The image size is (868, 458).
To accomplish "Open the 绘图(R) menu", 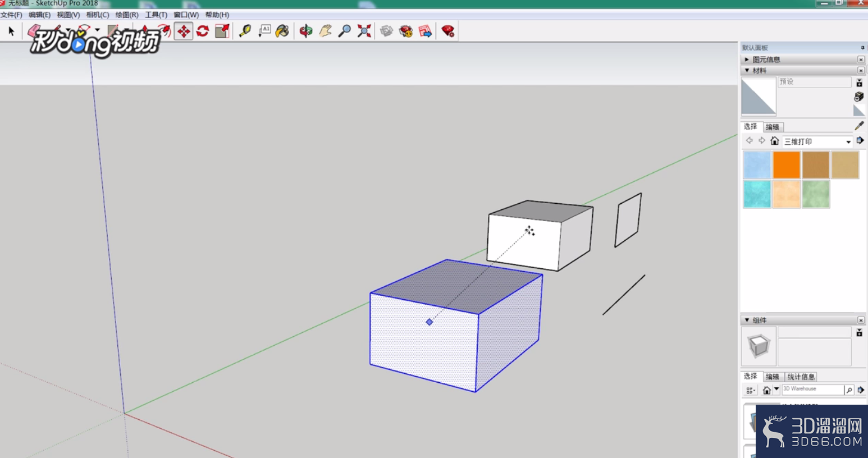I will point(127,15).
